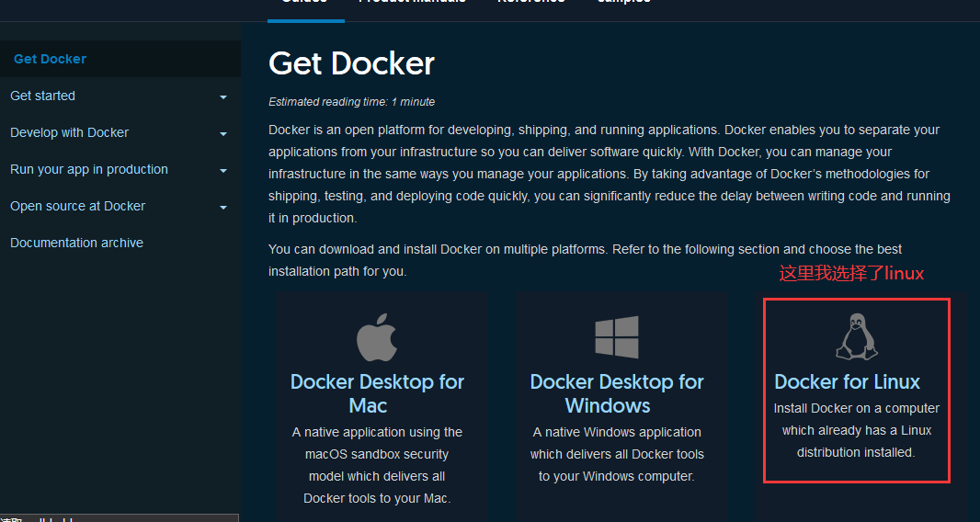Open Docker Desktop for Mac link
This screenshot has height=522, width=980.
377,393
